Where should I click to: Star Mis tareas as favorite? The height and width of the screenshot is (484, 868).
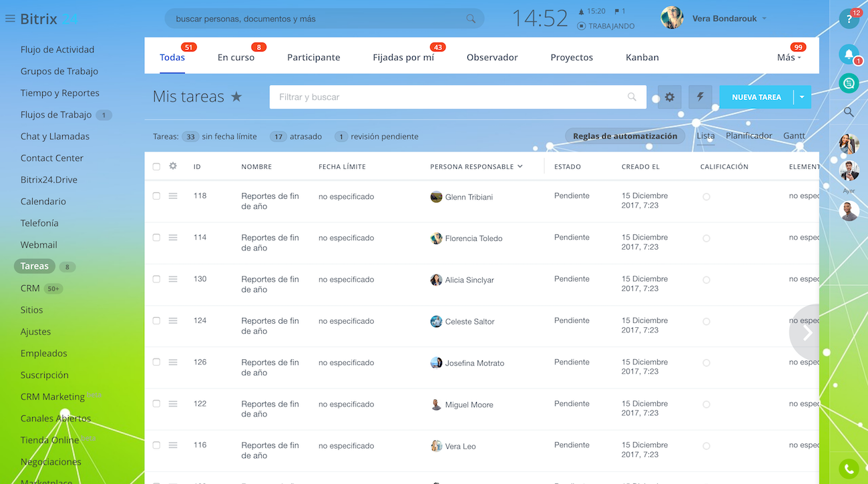pyautogui.click(x=236, y=97)
